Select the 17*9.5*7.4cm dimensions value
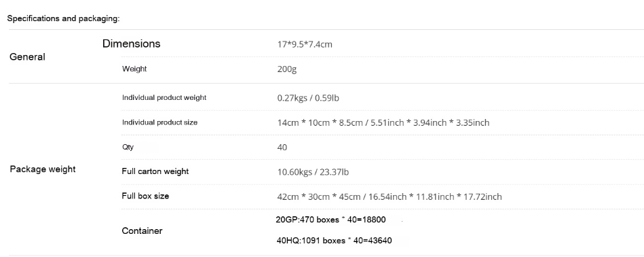 click(x=304, y=44)
